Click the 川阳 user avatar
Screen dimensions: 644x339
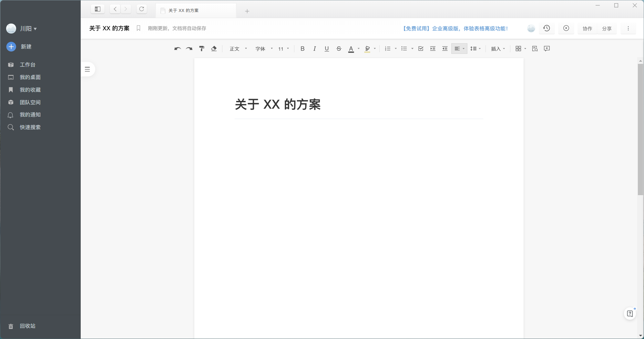point(11,29)
